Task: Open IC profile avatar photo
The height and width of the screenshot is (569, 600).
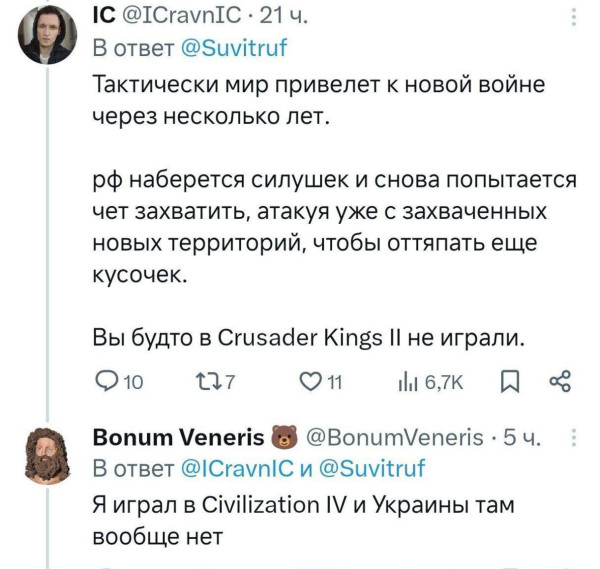Action: [x=47, y=35]
